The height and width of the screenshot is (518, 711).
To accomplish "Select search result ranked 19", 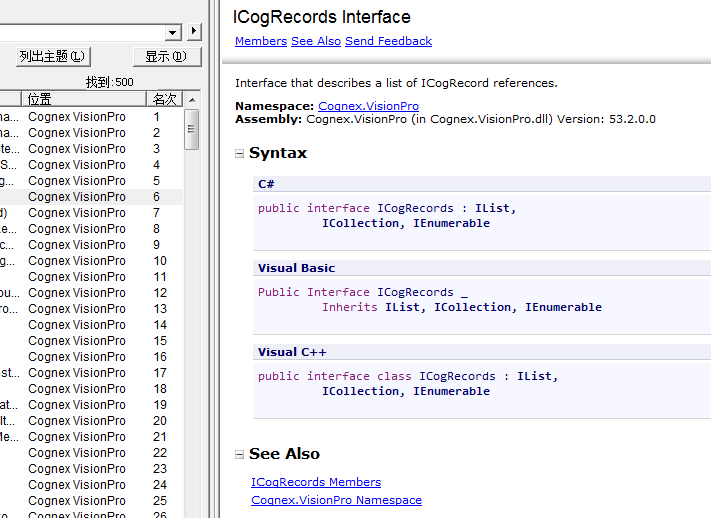I will click(92, 405).
